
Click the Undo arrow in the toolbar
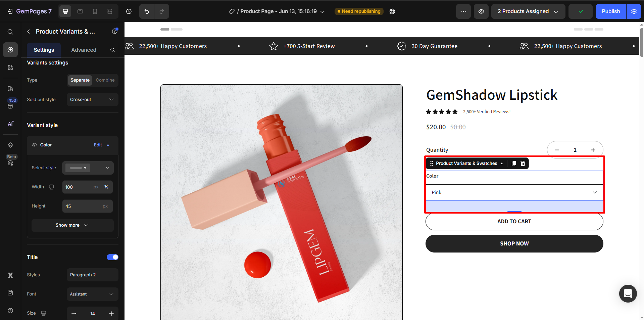click(x=146, y=11)
